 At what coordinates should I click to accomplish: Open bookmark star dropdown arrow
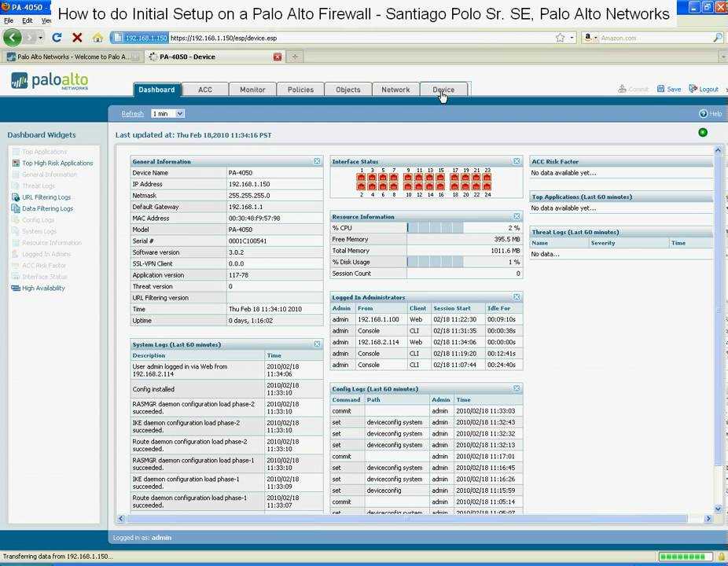pos(572,38)
